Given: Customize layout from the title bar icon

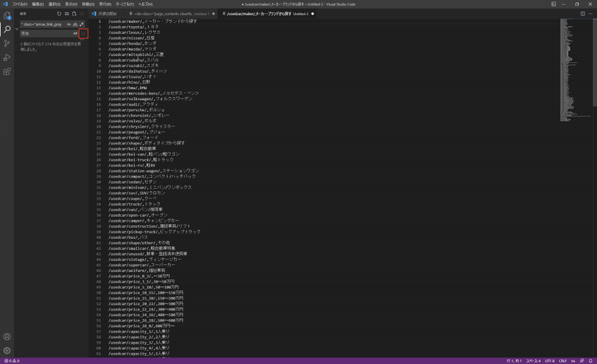Looking at the screenshot, I should point(553,4).
